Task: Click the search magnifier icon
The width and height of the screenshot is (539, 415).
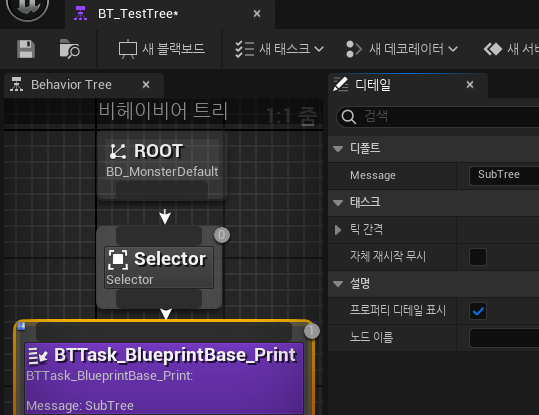Action: (349, 117)
